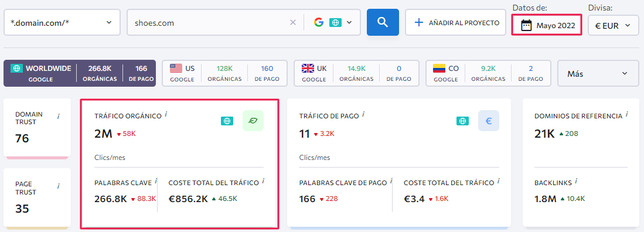This screenshot has height=232, width=644.
Task: Switch to the CO Google tab
Action: 488,73
